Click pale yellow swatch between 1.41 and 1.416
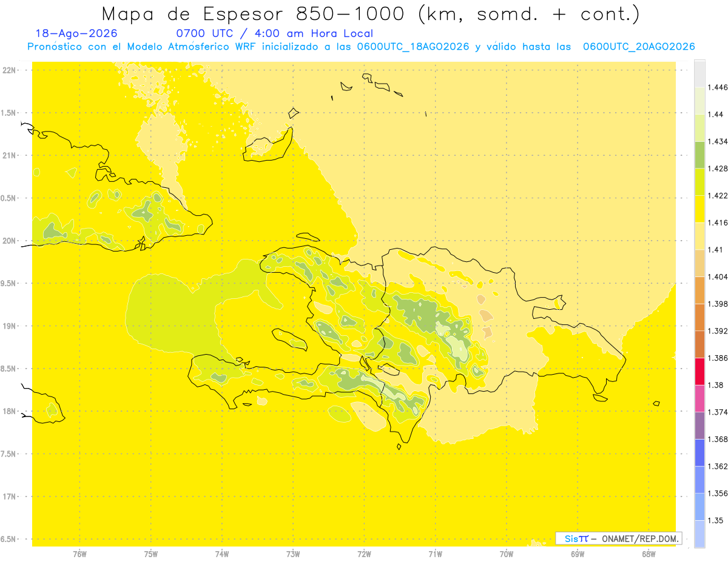728x562 pixels. 700,236
